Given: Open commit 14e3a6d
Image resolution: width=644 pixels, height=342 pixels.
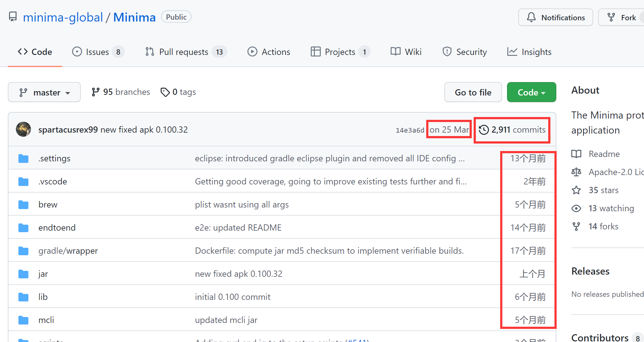Looking at the screenshot, I should (x=410, y=130).
